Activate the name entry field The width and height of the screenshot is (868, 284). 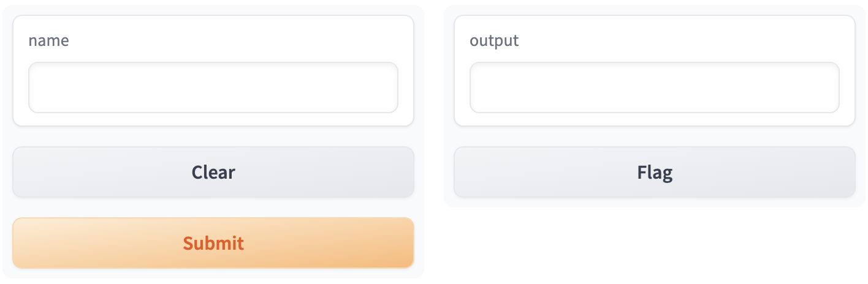coord(213,88)
